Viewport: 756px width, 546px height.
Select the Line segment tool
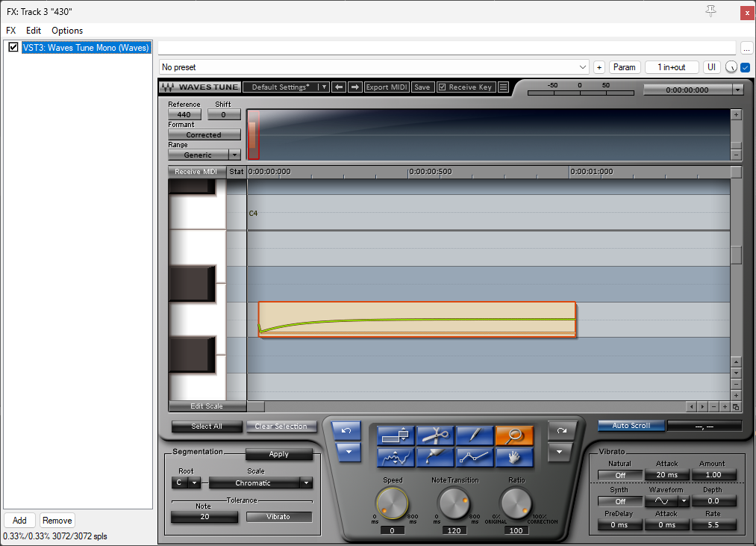(475, 457)
